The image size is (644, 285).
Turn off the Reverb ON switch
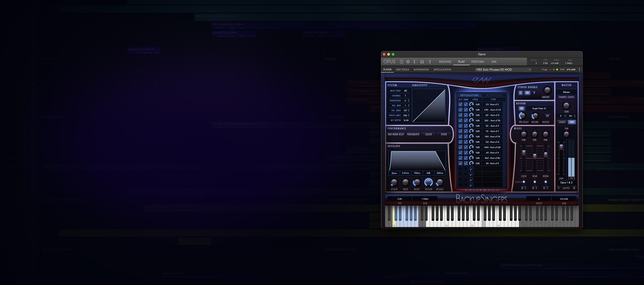point(521,108)
